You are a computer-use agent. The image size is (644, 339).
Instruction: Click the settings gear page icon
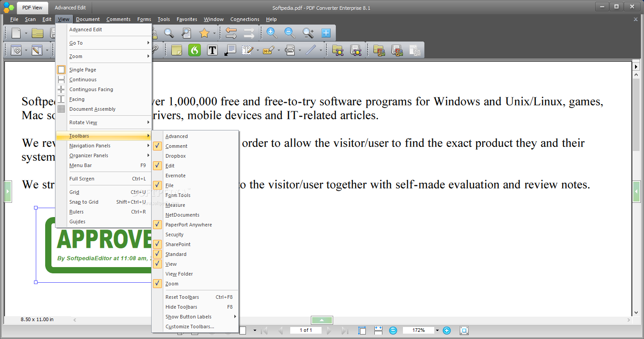(x=17, y=50)
